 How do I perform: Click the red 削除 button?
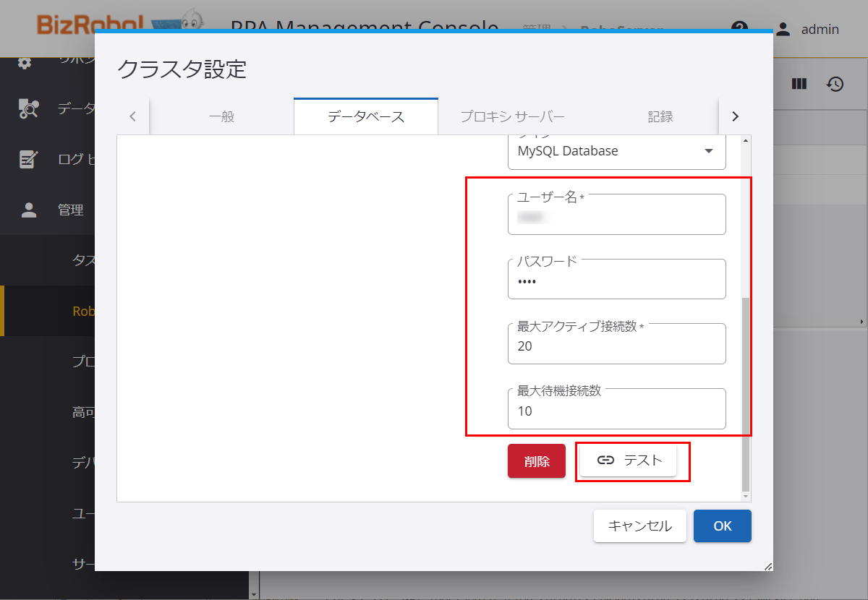(x=537, y=461)
